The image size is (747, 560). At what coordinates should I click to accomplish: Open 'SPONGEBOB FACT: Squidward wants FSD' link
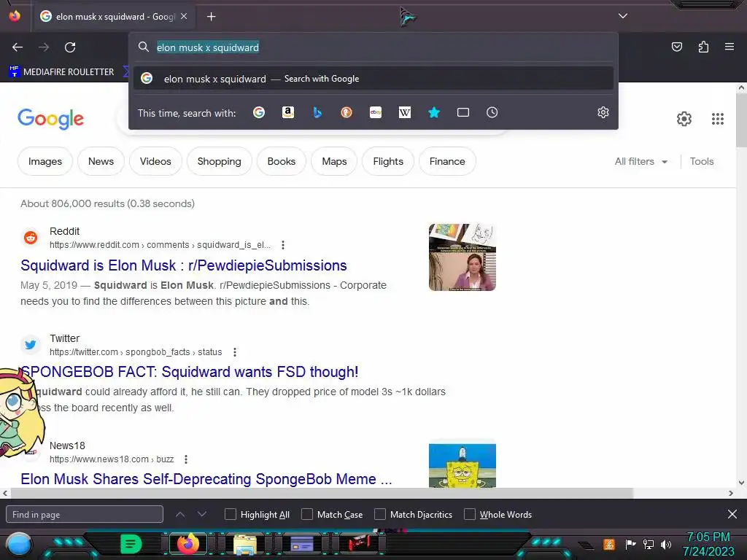[x=190, y=371]
